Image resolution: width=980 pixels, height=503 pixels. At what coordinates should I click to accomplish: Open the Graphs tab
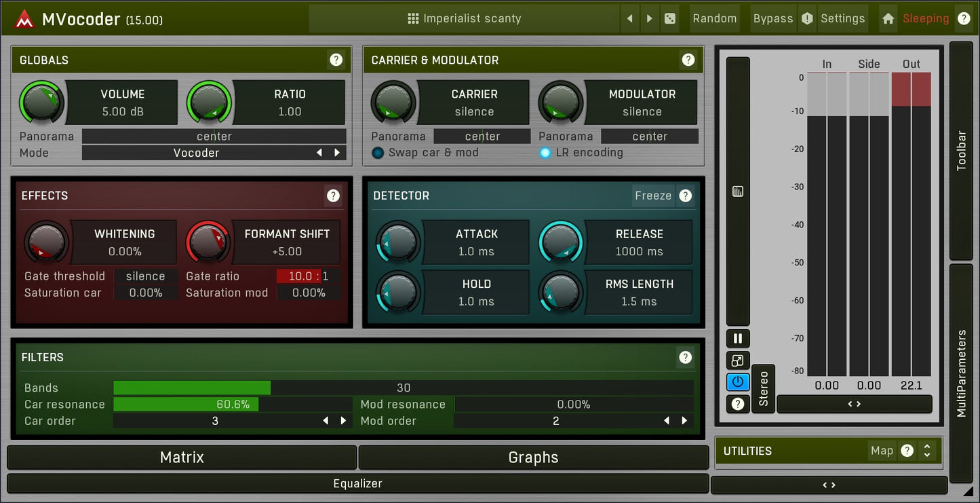click(533, 458)
